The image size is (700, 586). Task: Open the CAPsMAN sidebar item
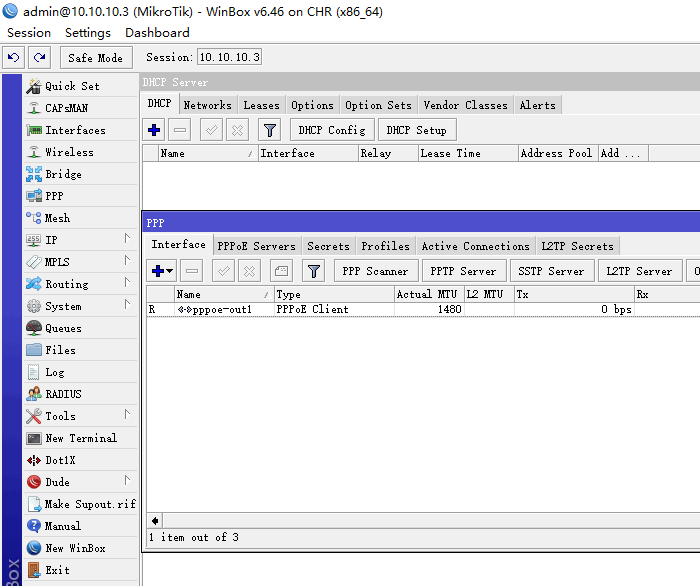80,108
